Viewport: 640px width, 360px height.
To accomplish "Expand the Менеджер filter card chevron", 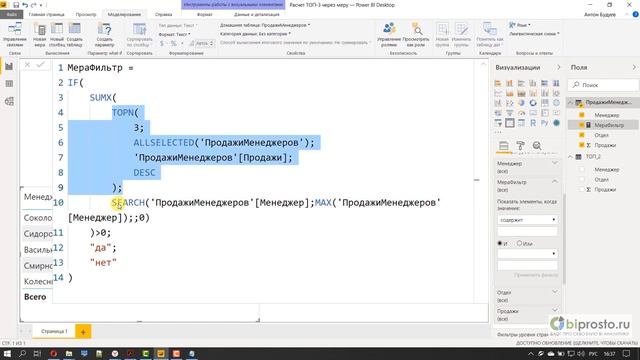I will (x=555, y=163).
